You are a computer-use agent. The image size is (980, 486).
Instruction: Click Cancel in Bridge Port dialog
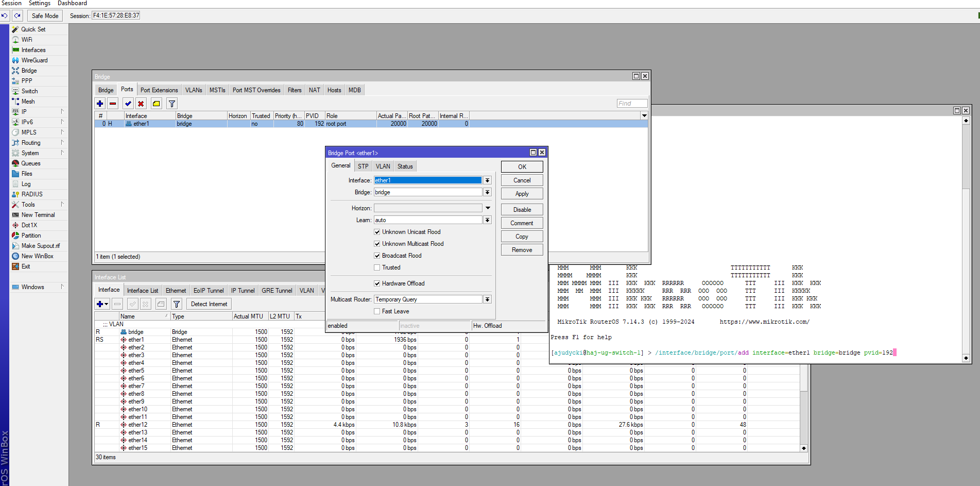[x=522, y=180]
